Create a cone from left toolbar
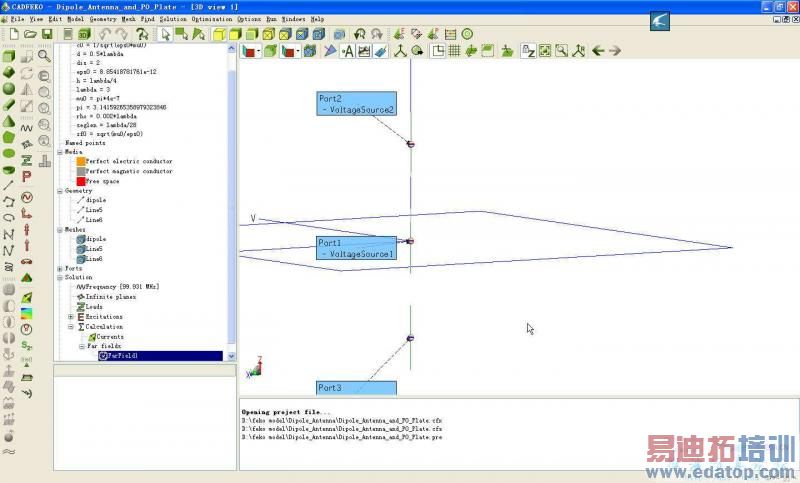The image size is (800, 483). pos(9,121)
